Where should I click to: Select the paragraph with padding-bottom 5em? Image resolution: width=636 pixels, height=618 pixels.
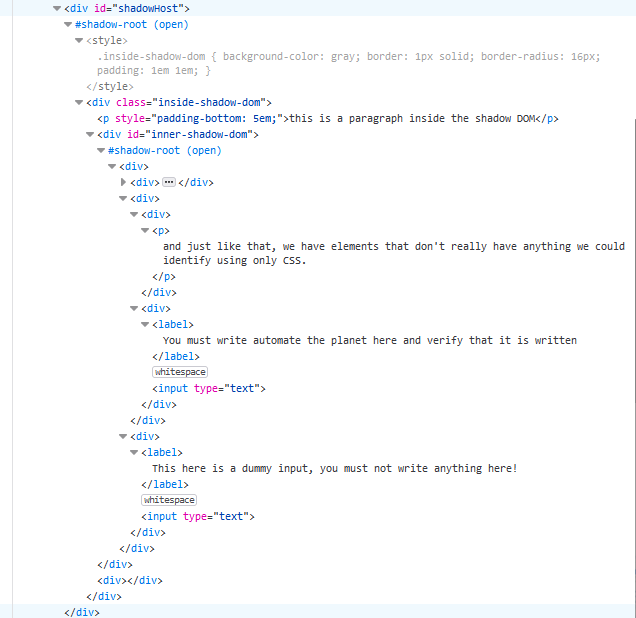[x=328, y=118]
